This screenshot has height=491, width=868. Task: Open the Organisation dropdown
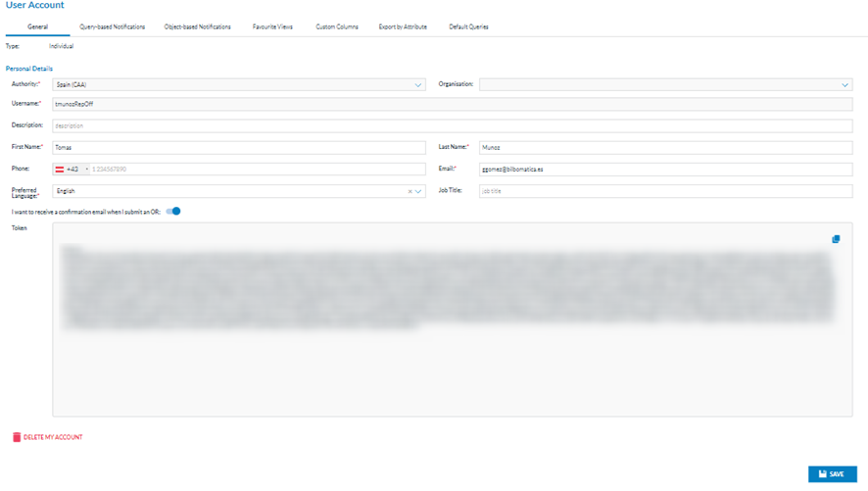point(844,85)
